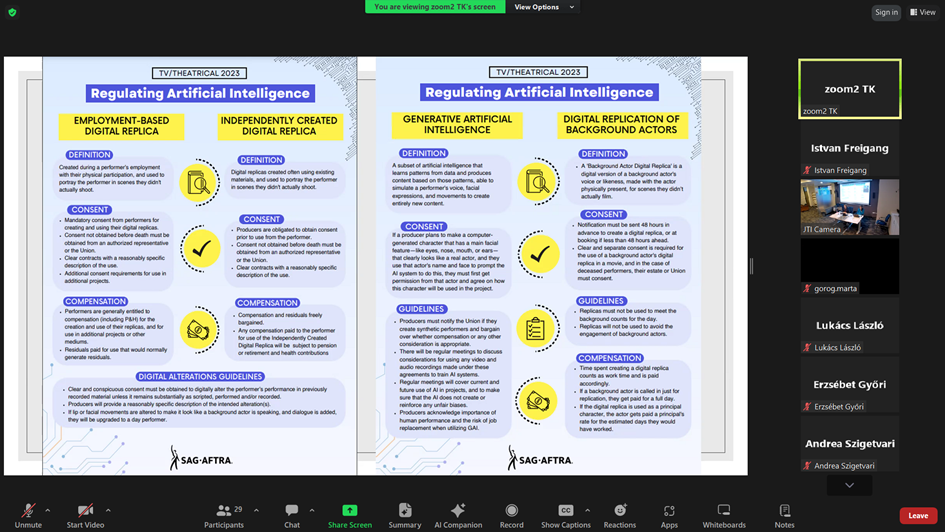Image resolution: width=945 pixels, height=532 pixels.
Task: Click the right slide's 'TV/THEATRICAL 2023' label
Action: 538,72
